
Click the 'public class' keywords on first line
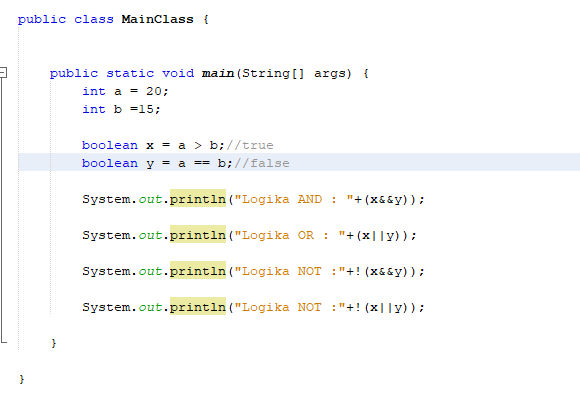pos(65,19)
